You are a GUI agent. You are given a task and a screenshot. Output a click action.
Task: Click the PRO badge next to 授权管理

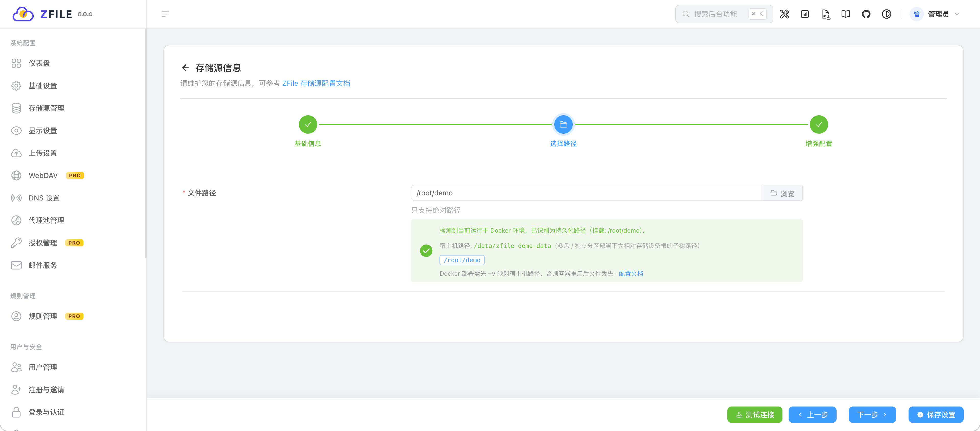[74, 243]
